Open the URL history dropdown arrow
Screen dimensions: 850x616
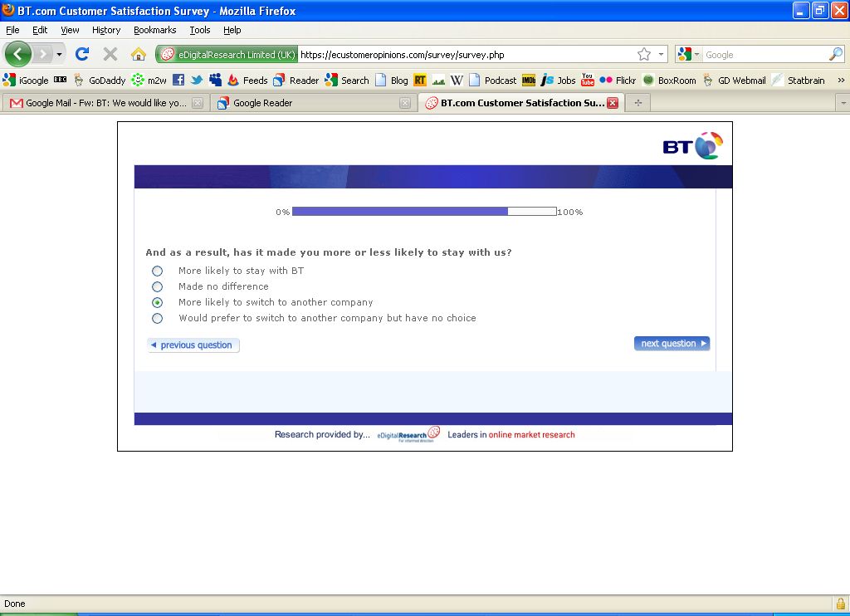(x=662, y=55)
